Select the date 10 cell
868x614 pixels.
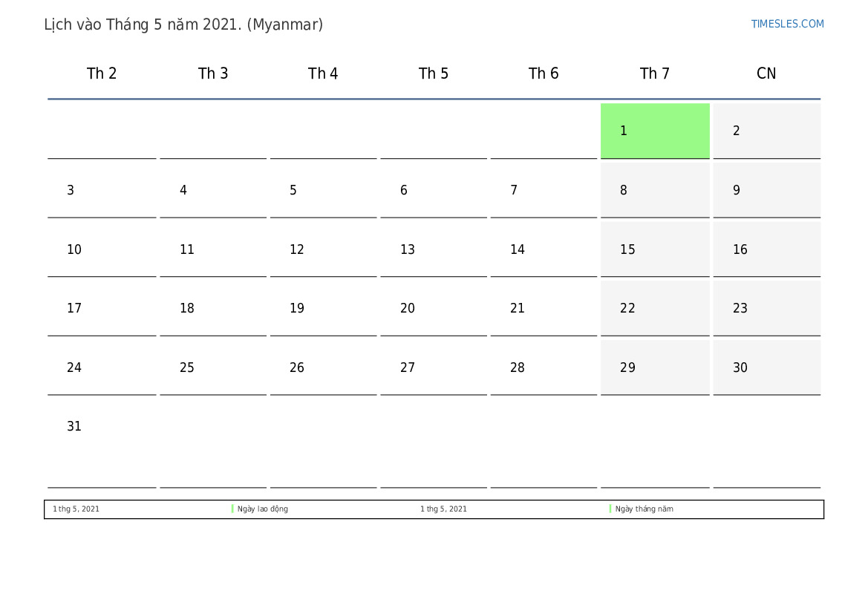click(x=102, y=249)
